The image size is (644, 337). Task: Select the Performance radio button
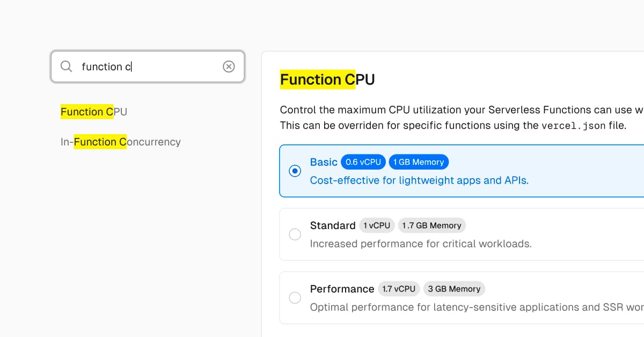(x=295, y=298)
